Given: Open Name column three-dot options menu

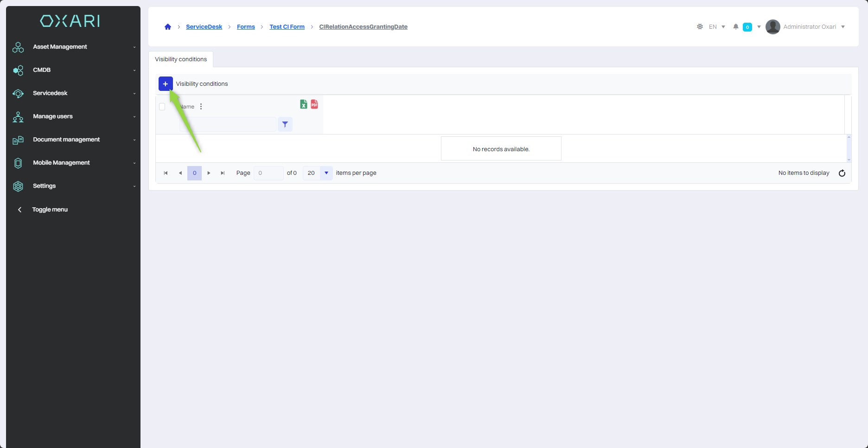Looking at the screenshot, I should [201, 107].
